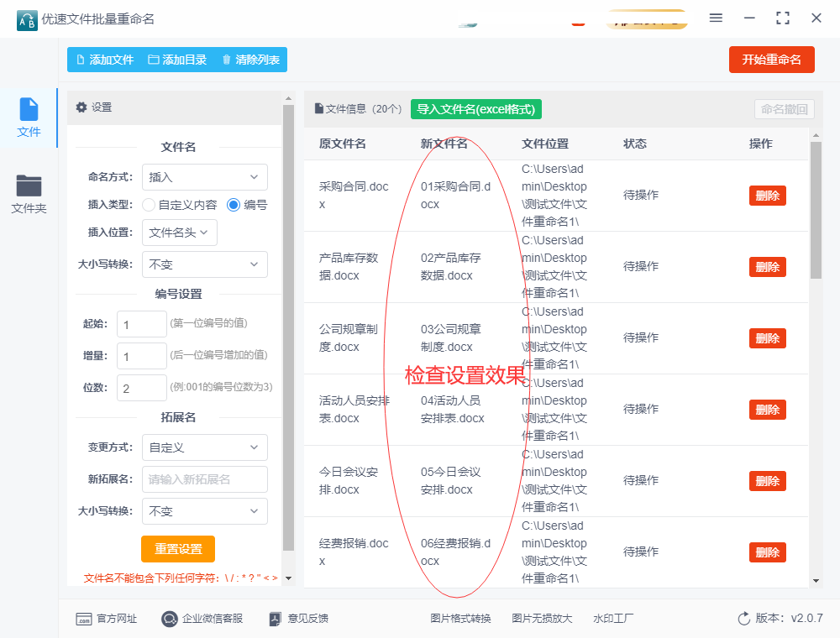Click 导入文件名(excel格式) button
This screenshot has height=638, width=840.
pyautogui.click(x=475, y=109)
